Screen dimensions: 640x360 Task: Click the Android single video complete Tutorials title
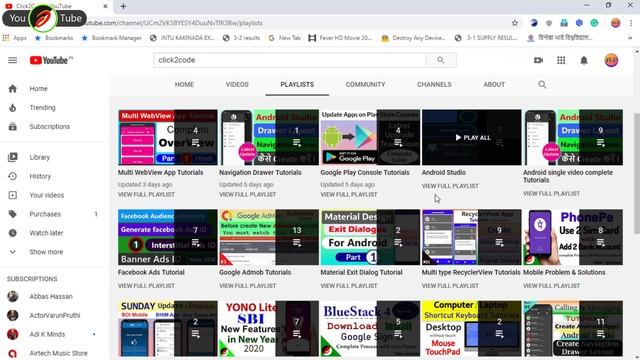[x=568, y=176]
